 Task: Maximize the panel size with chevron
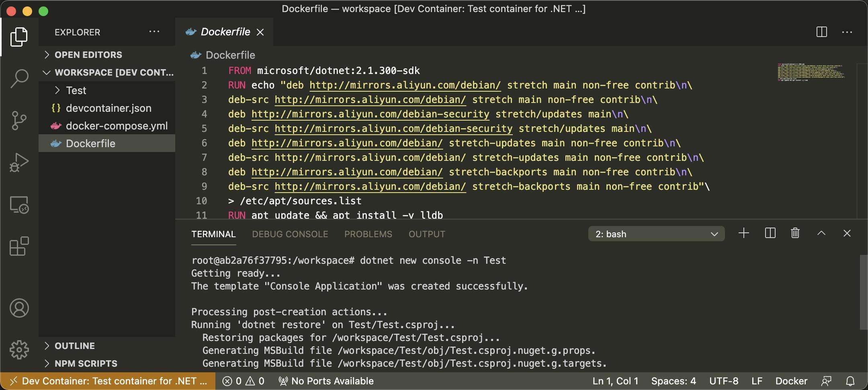[x=821, y=233]
